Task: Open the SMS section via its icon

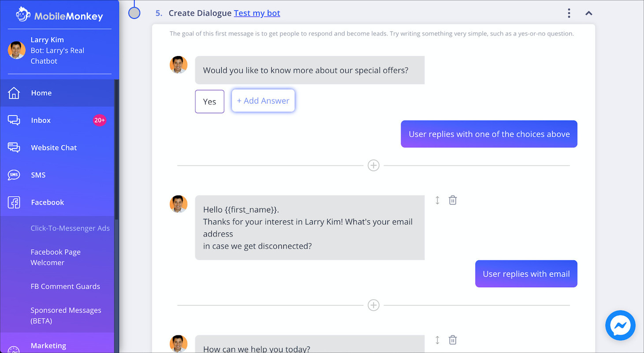Action: click(x=14, y=175)
